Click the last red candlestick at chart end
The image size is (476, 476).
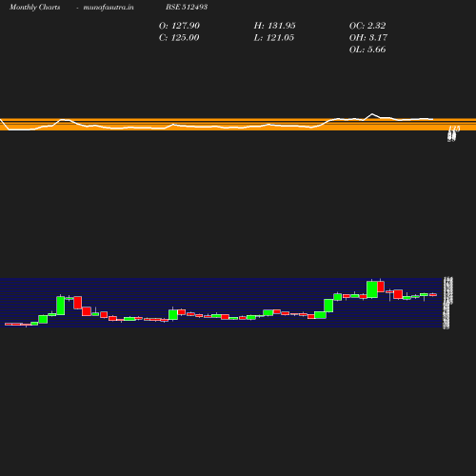pos(433,295)
